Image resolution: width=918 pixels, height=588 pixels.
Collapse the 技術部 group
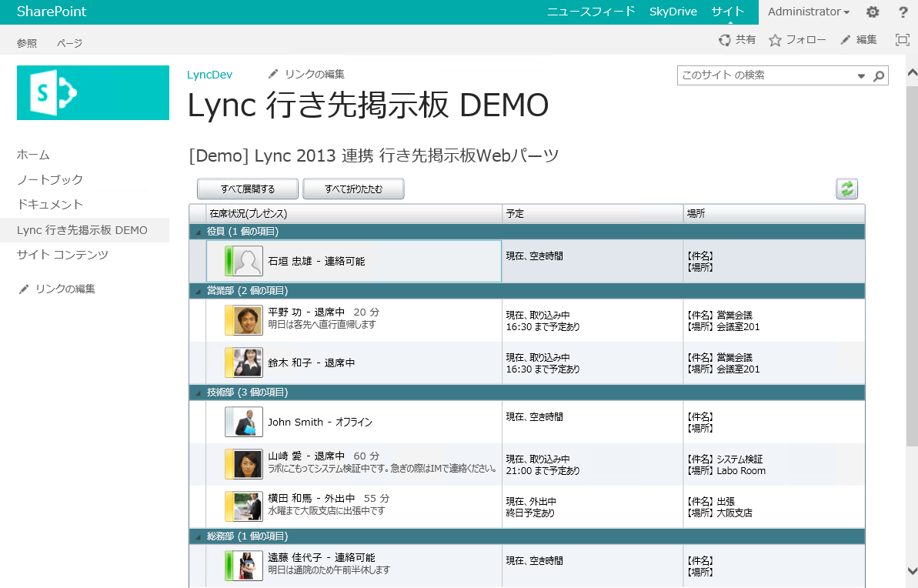(199, 393)
